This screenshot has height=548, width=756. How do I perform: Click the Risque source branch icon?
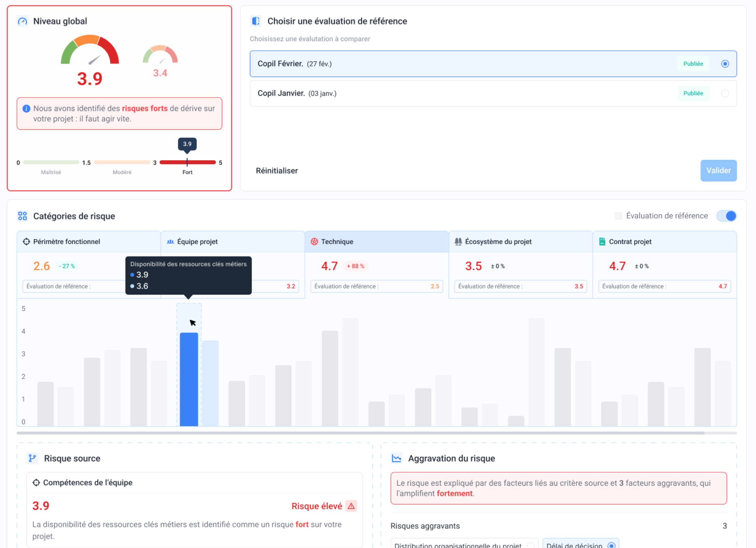[x=32, y=458]
